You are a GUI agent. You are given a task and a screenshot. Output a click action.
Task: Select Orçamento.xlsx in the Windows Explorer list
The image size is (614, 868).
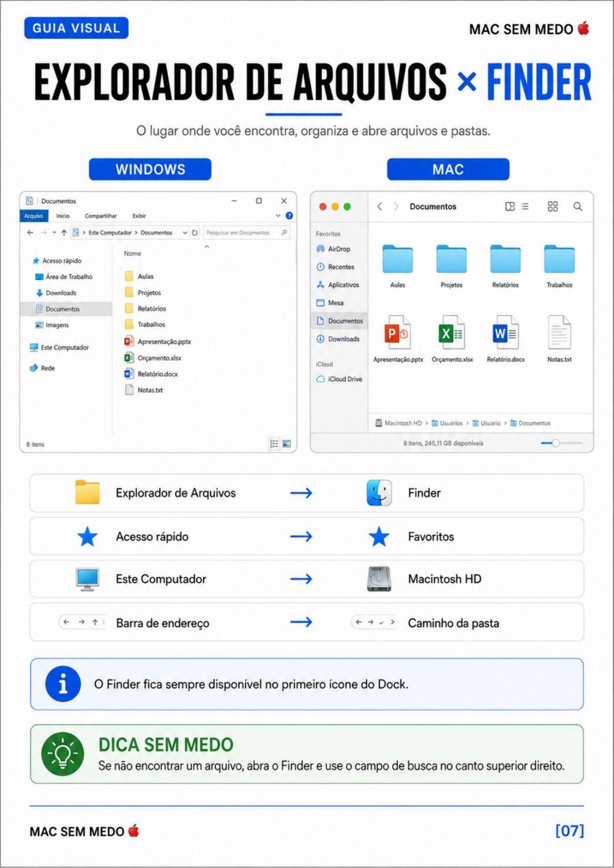tap(153, 357)
